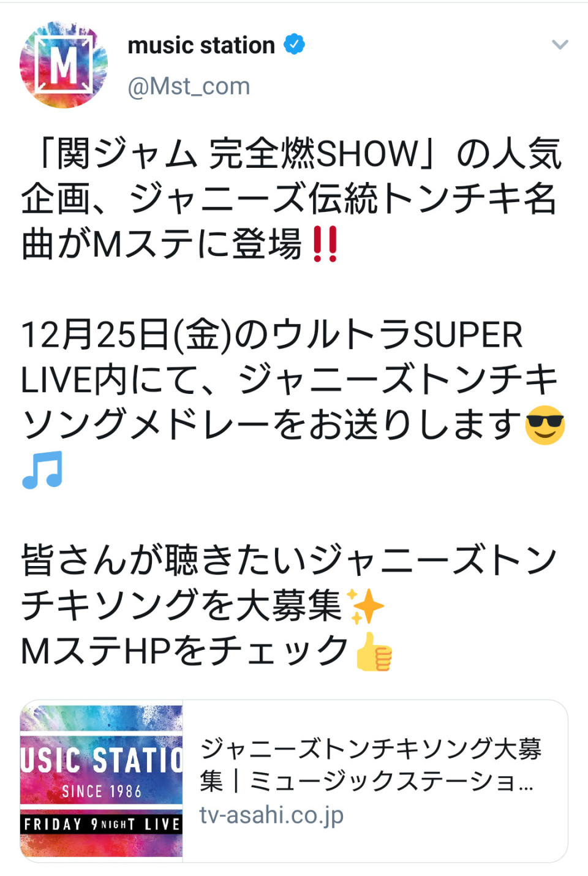Open the ジャニーズトンチキソング大募集 card title

[x=371, y=765]
